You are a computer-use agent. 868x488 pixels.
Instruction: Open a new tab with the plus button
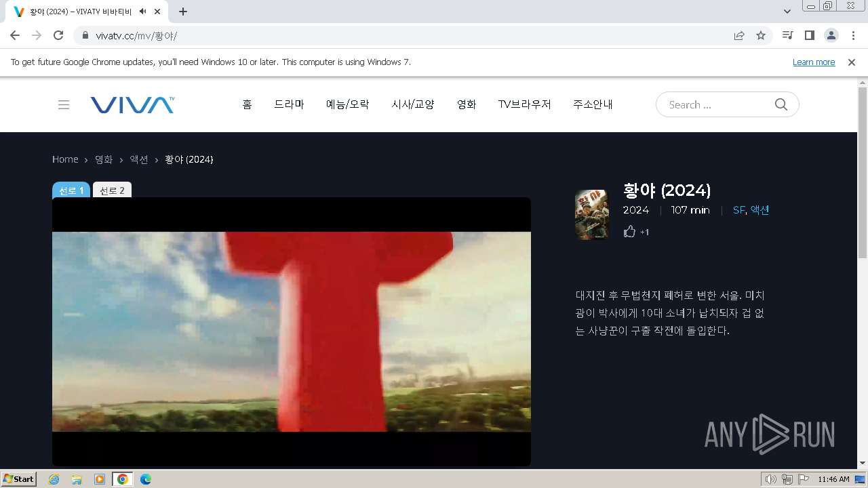(183, 12)
